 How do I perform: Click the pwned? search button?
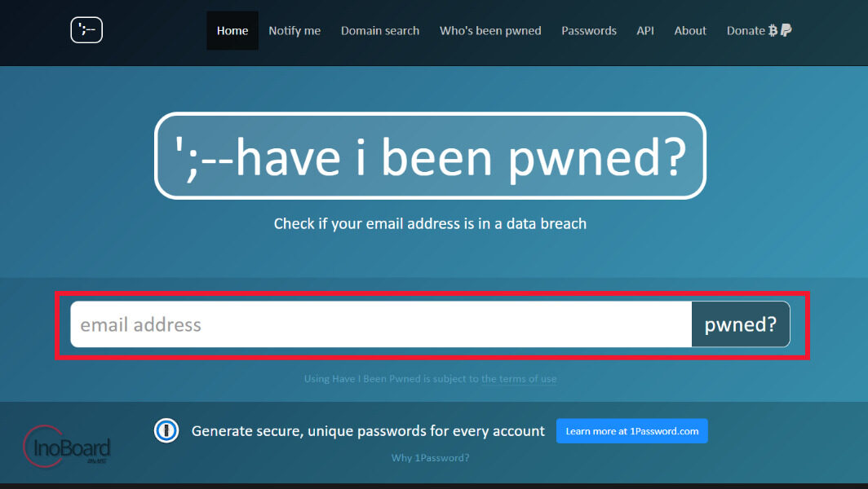[741, 324]
